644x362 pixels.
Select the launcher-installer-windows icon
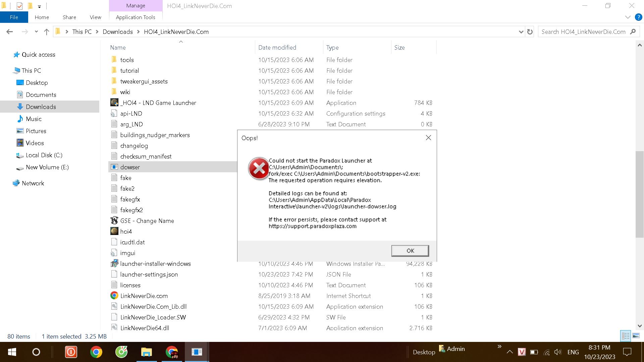pos(114,263)
